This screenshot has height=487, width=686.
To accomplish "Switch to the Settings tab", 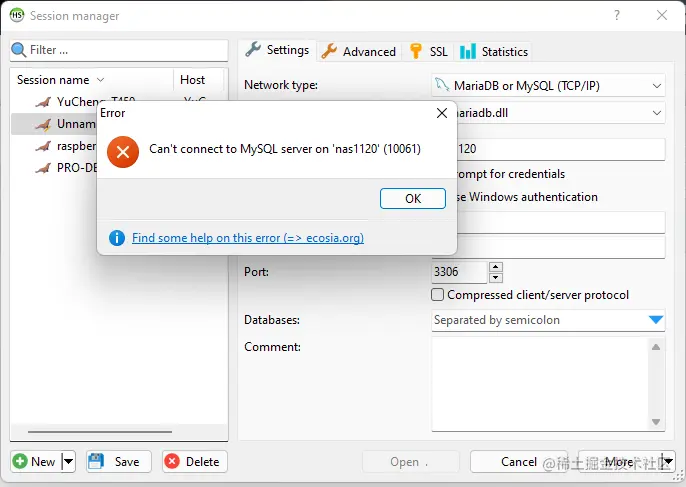I will (x=277, y=50).
